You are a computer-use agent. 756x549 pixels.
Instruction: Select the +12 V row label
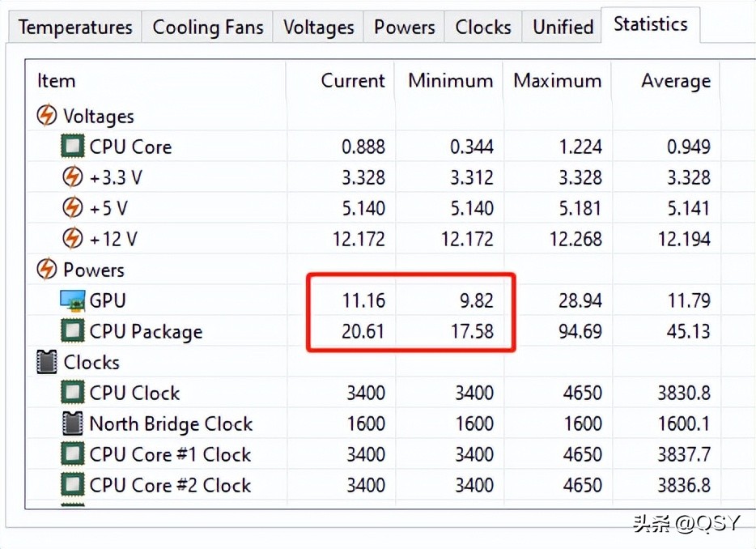[x=114, y=240]
